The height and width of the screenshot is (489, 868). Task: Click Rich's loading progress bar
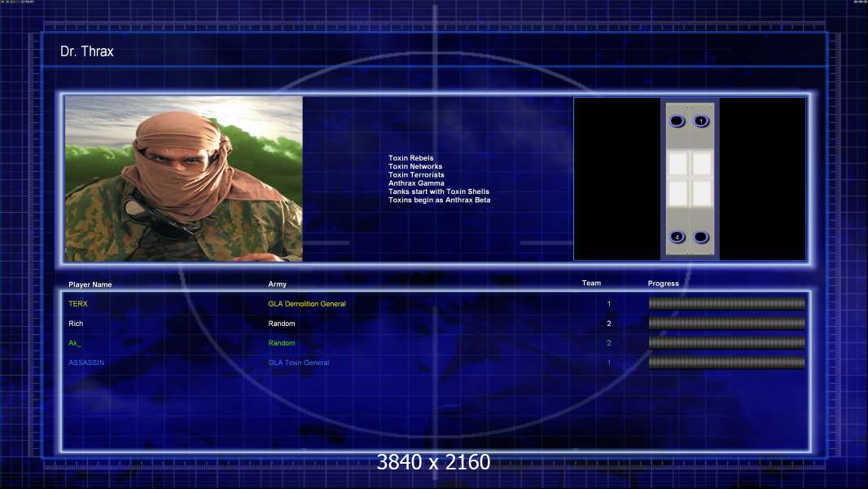coord(727,323)
